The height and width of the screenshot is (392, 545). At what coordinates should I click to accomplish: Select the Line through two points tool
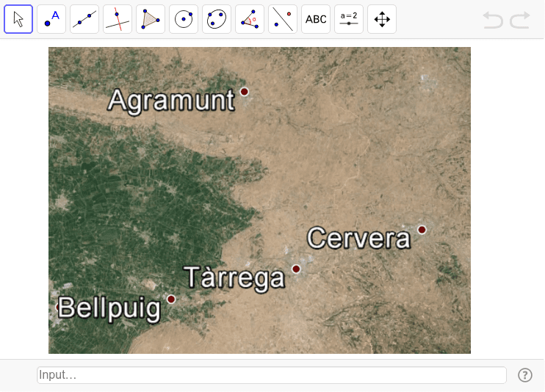point(84,19)
